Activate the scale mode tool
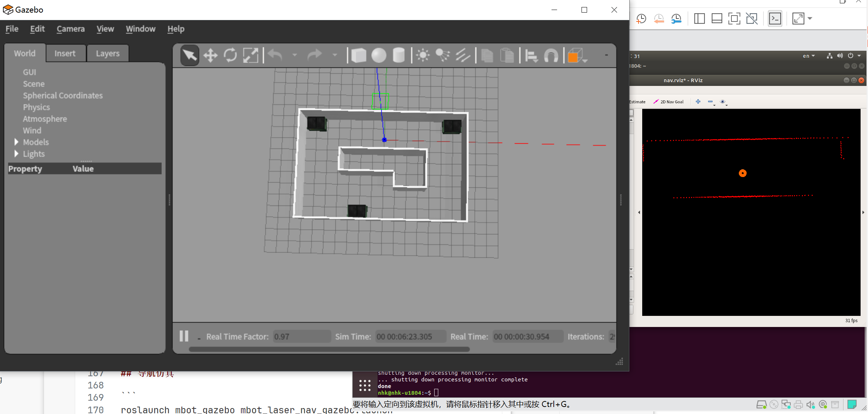 tap(251, 56)
